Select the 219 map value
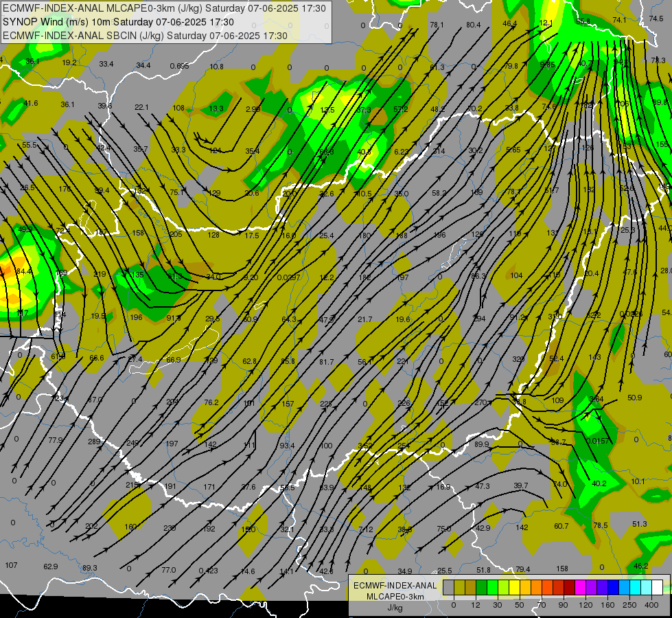672x618 pixels. pos(100,274)
